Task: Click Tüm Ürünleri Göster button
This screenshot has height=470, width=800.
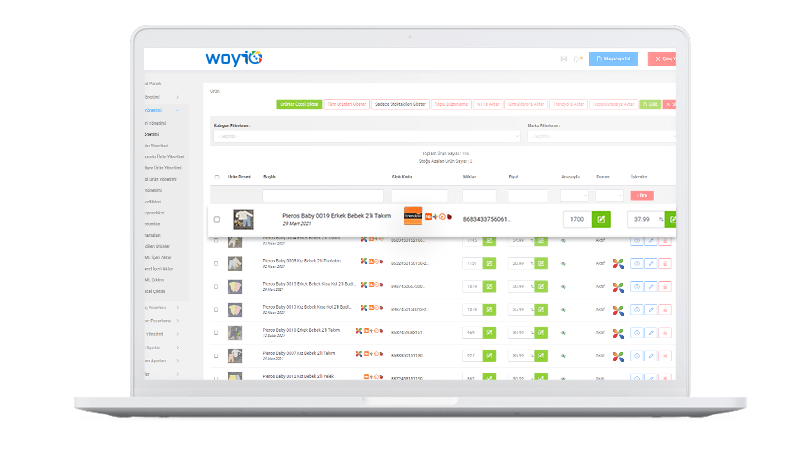Action: (x=347, y=104)
